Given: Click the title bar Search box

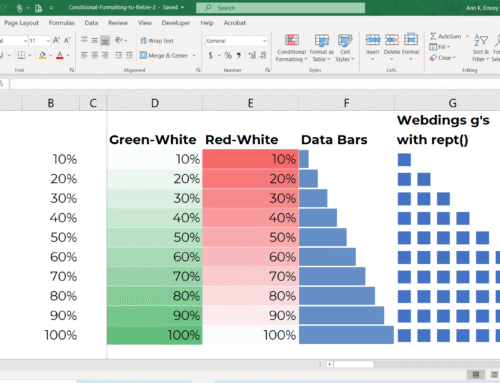Looking at the screenshot, I should 280,8.
